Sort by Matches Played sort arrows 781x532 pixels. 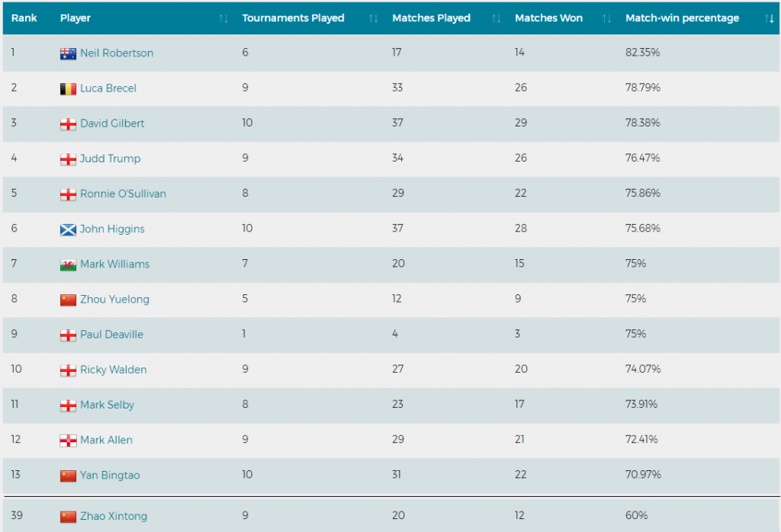click(496, 18)
